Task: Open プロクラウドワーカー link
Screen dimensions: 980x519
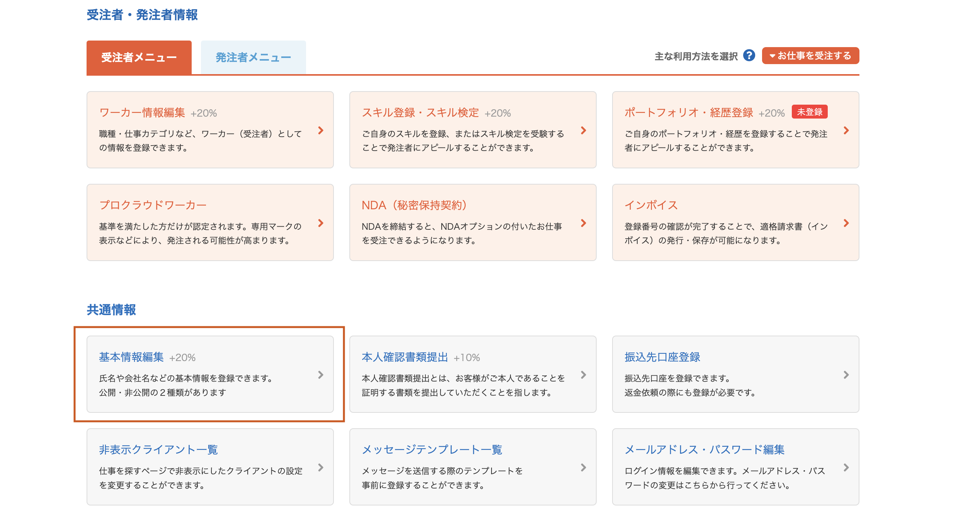Action: click(153, 205)
